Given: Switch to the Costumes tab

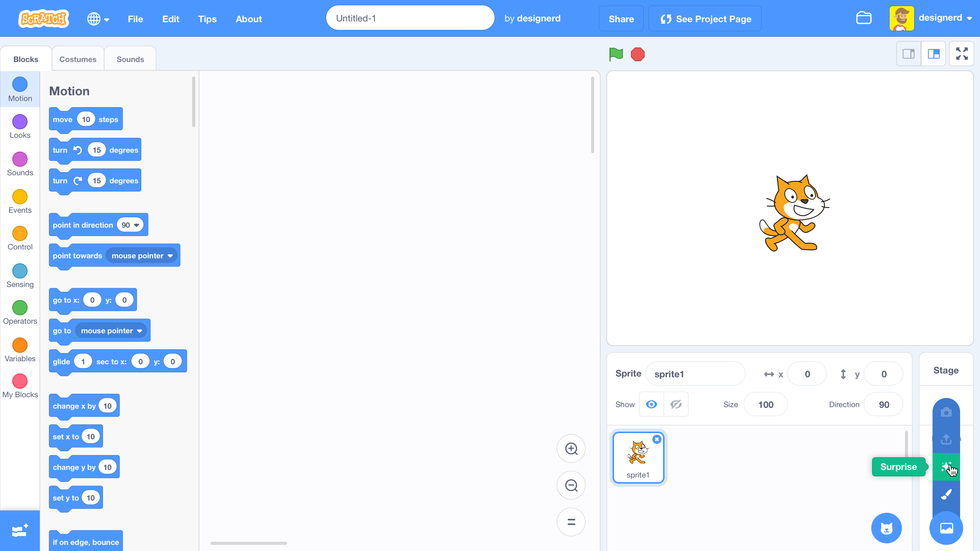Looking at the screenshot, I should pyautogui.click(x=78, y=59).
